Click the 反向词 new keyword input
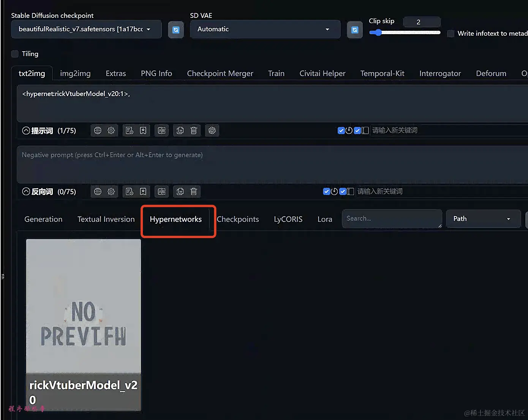The width and height of the screenshot is (528, 420). [x=442, y=191]
